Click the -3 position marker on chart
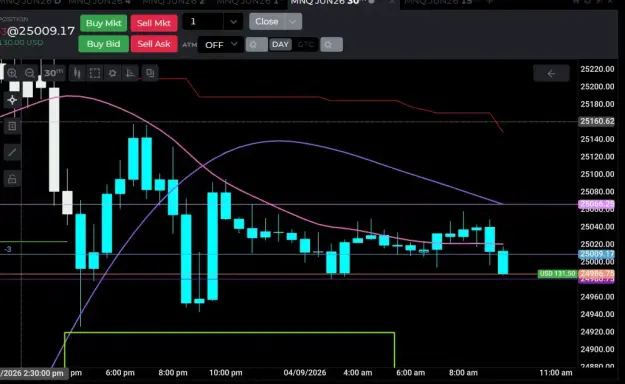 [x=8, y=249]
